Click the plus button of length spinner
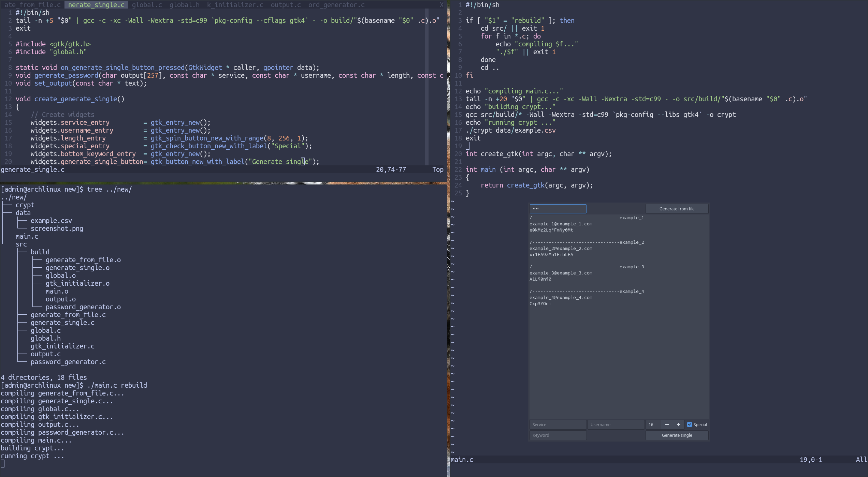Viewport: 868px width, 477px height. tap(678, 424)
